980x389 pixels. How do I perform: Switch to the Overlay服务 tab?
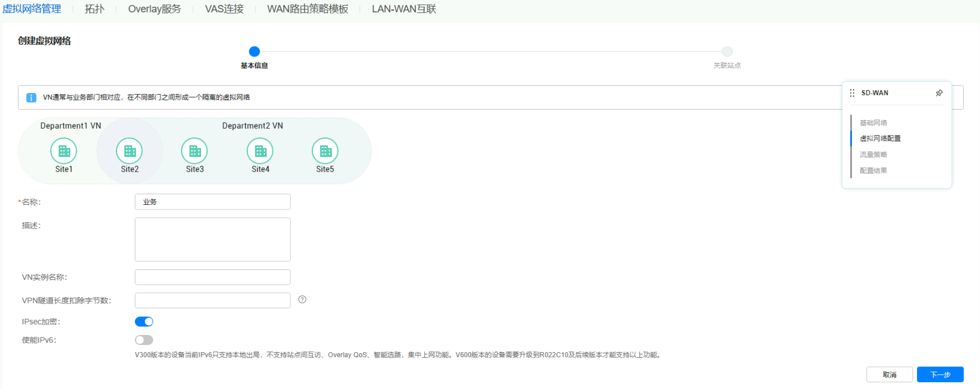click(x=154, y=9)
